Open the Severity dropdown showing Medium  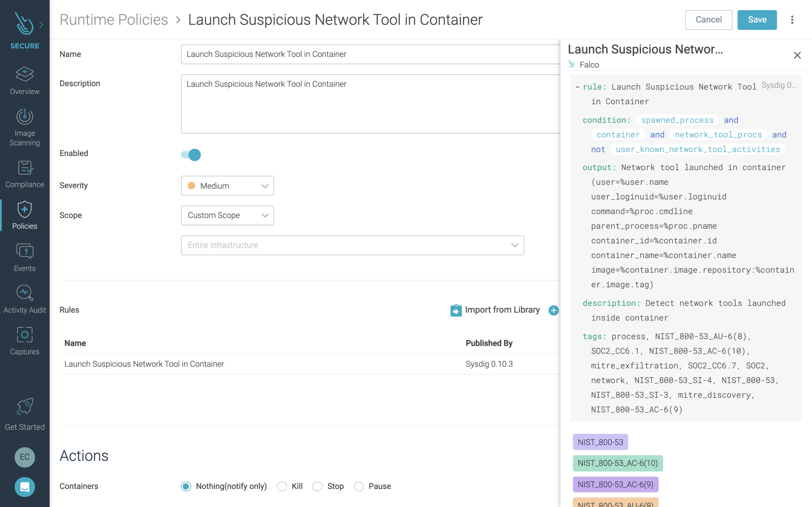pyautogui.click(x=227, y=185)
